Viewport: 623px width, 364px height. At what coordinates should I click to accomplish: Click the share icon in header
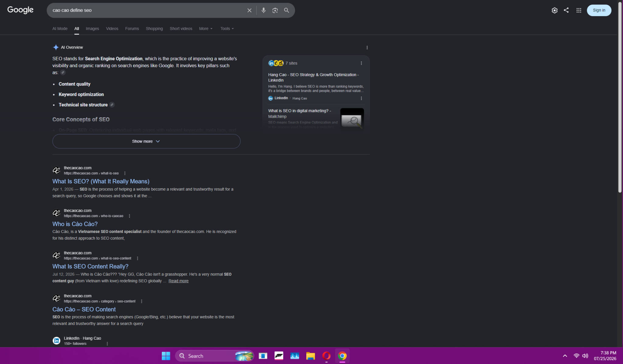[x=566, y=10]
